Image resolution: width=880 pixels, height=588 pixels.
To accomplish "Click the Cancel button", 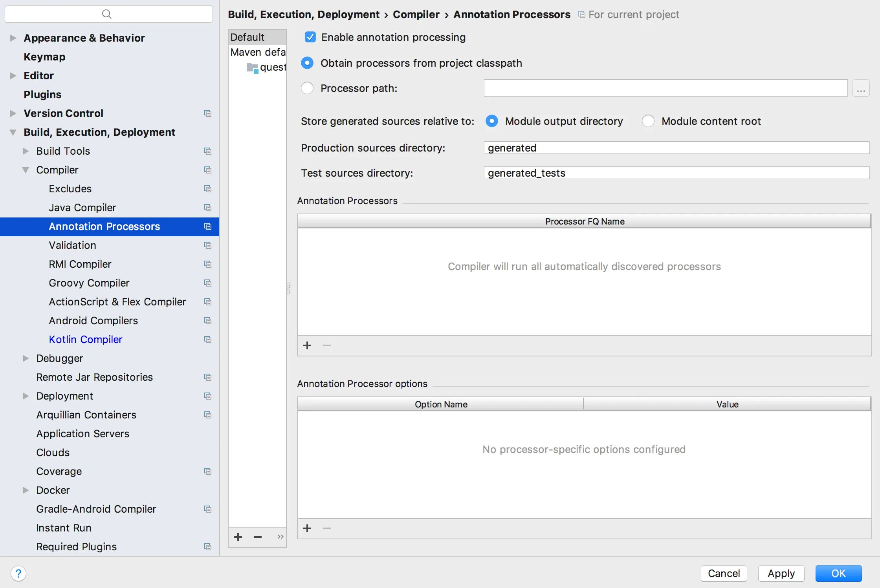I will point(724,573).
